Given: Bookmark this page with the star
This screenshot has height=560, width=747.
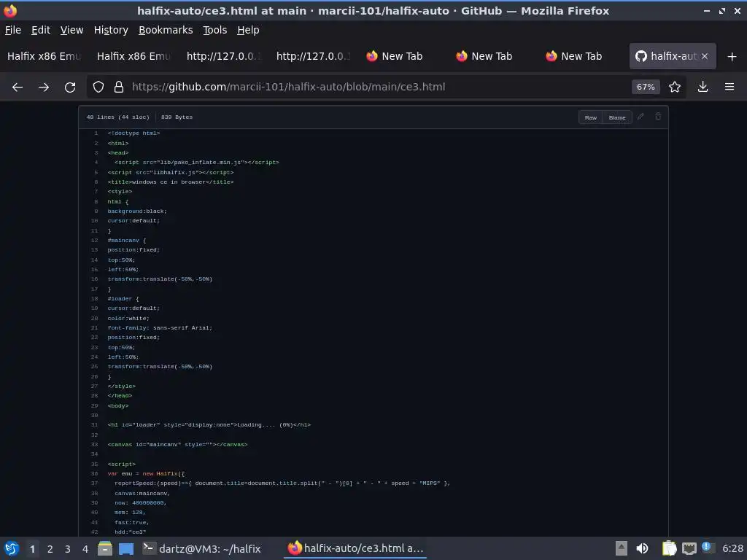Looking at the screenshot, I should 675,87.
